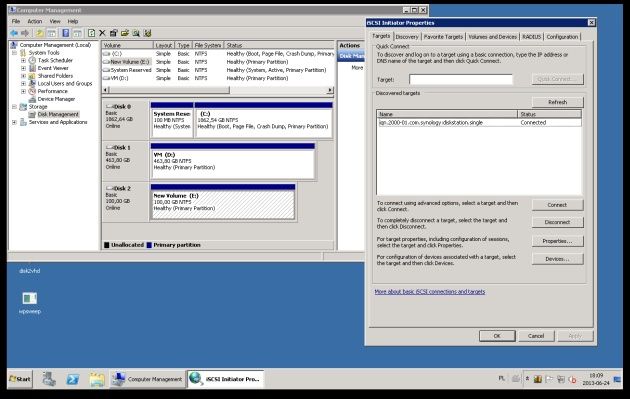The image size is (630, 399).
Task: Open More about basic iSCSI connections link
Action: click(x=430, y=292)
